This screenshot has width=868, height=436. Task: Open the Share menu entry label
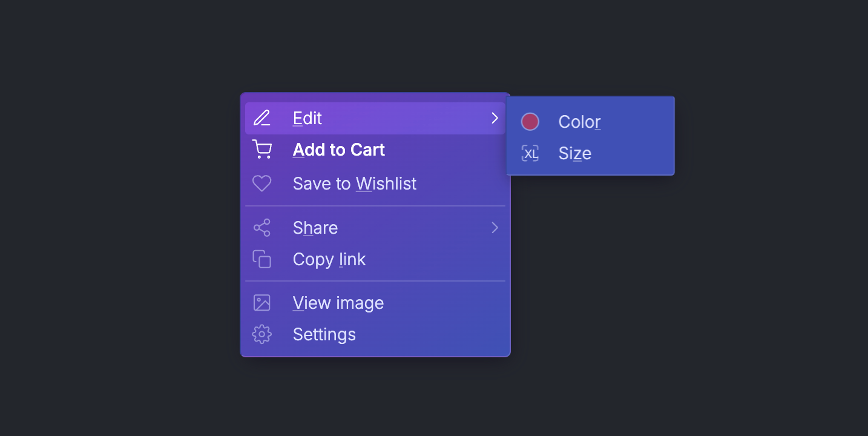tap(315, 228)
